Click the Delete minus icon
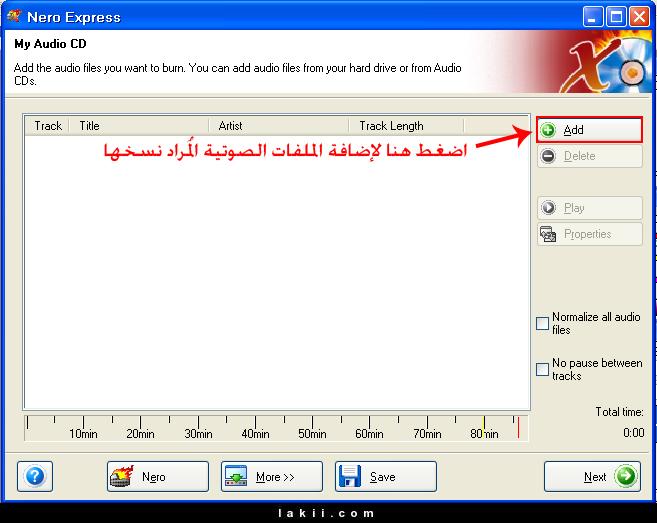The height and width of the screenshot is (523, 657). pos(548,156)
